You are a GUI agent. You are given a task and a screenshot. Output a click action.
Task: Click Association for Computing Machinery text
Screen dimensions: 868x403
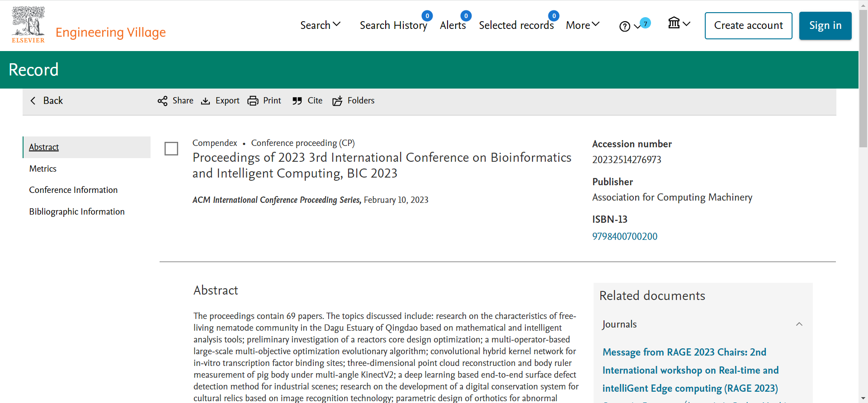click(672, 197)
